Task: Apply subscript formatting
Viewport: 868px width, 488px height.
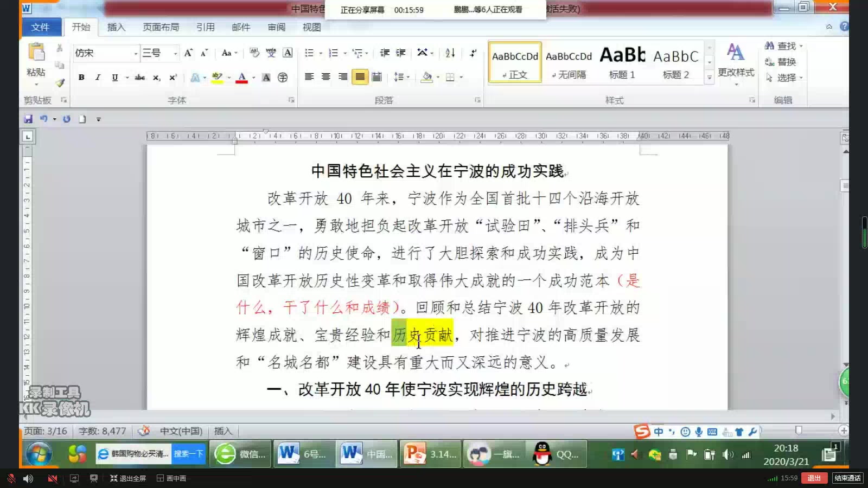Action: click(x=157, y=77)
